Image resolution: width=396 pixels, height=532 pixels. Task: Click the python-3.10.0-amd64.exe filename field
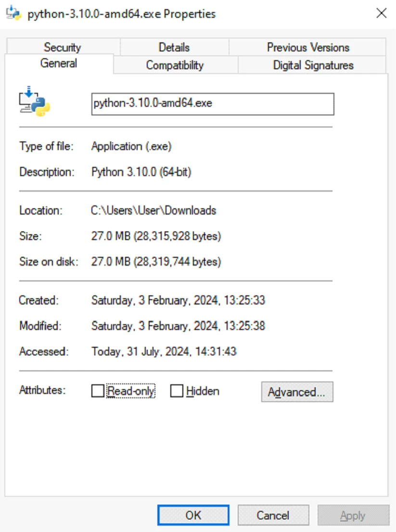(x=212, y=104)
